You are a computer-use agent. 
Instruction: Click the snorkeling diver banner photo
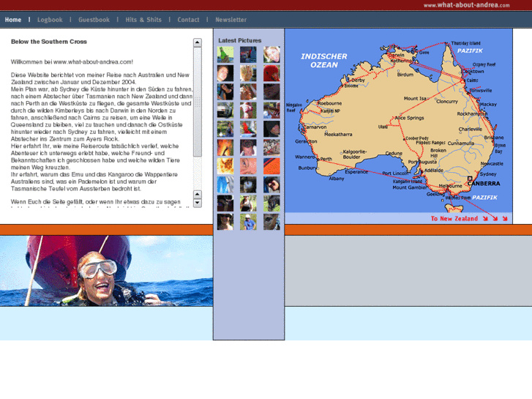(x=107, y=271)
